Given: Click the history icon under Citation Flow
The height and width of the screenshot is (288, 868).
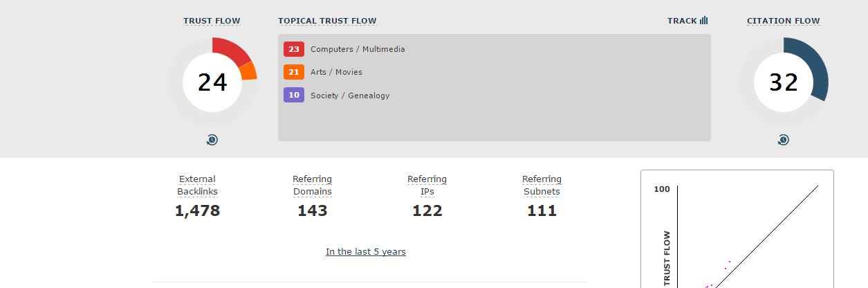Looking at the screenshot, I should [x=783, y=140].
